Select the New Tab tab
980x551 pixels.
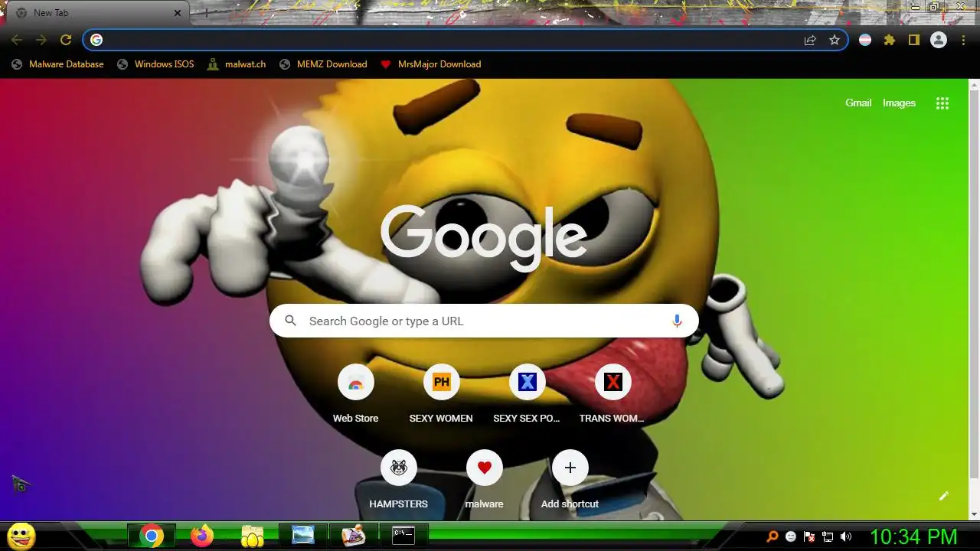click(x=98, y=13)
